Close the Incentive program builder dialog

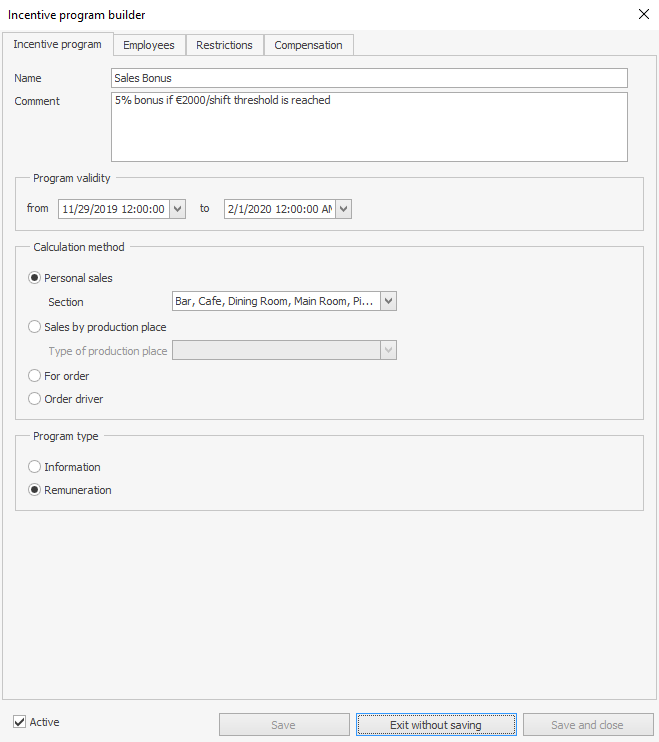pyautogui.click(x=642, y=14)
